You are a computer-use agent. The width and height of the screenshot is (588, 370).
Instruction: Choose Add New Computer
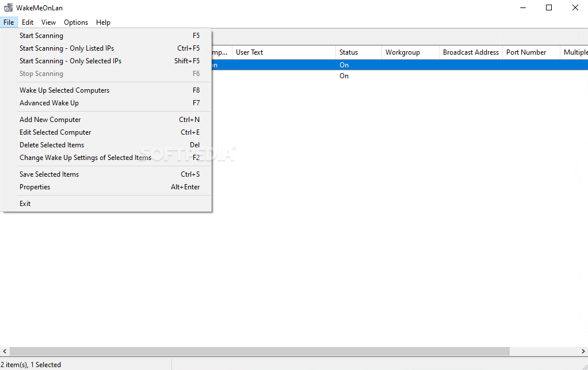(x=106, y=120)
